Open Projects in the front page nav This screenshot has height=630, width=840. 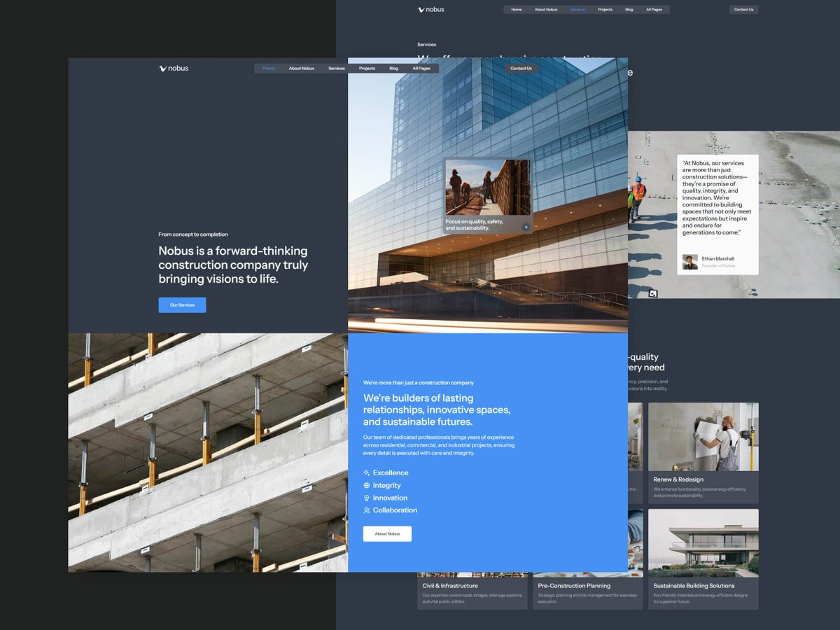tap(367, 69)
